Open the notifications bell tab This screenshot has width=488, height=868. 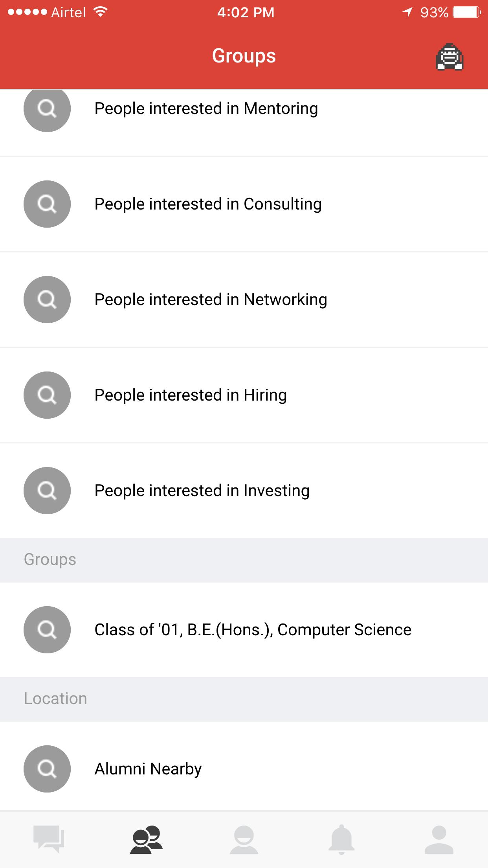click(x=341, y=839)
